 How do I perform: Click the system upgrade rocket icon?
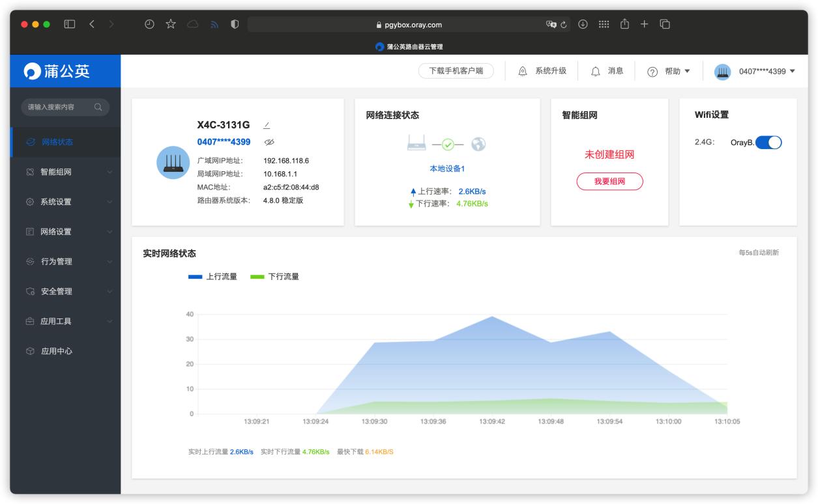tap(522, 71)
